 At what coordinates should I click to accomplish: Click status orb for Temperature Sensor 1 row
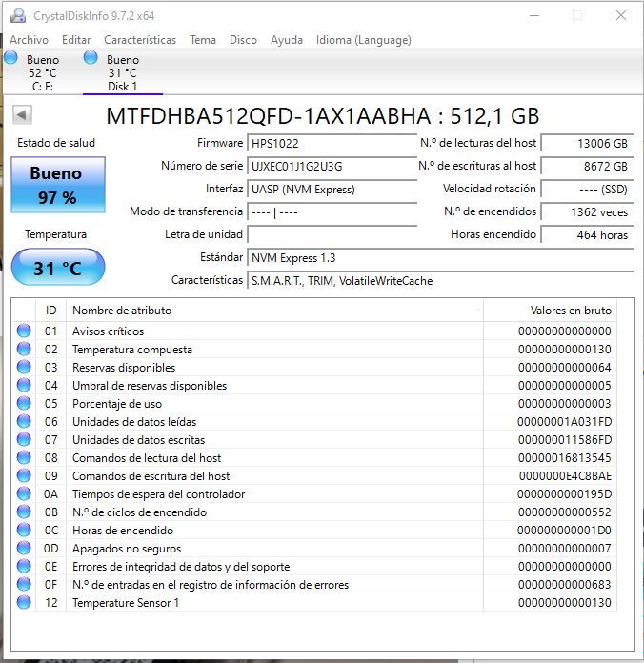[24, 602]
